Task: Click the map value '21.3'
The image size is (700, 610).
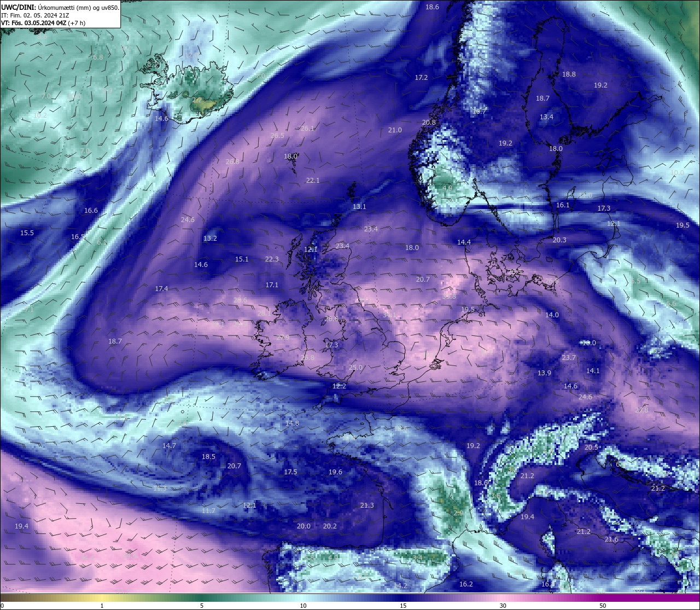Action: (x=367, y=505)
